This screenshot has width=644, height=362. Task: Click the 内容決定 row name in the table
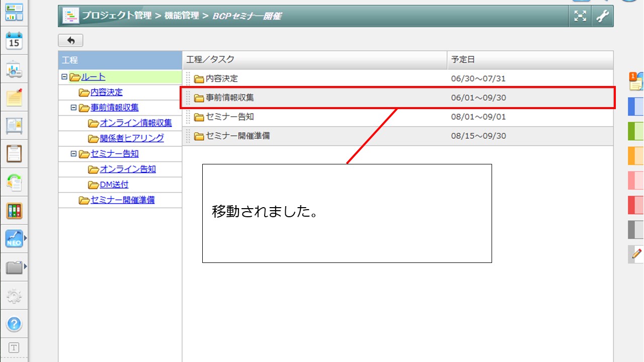222,79
